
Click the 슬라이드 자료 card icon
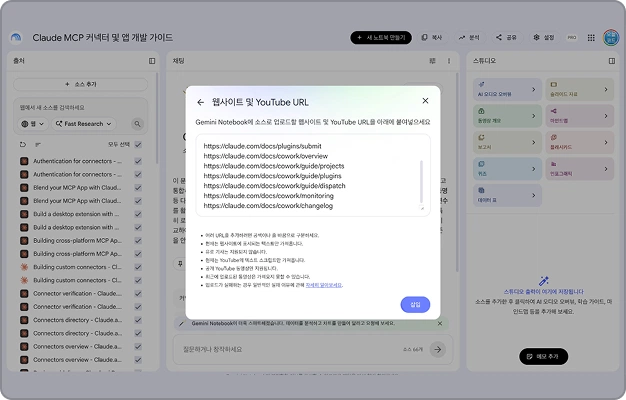click(x=554, y=85)
